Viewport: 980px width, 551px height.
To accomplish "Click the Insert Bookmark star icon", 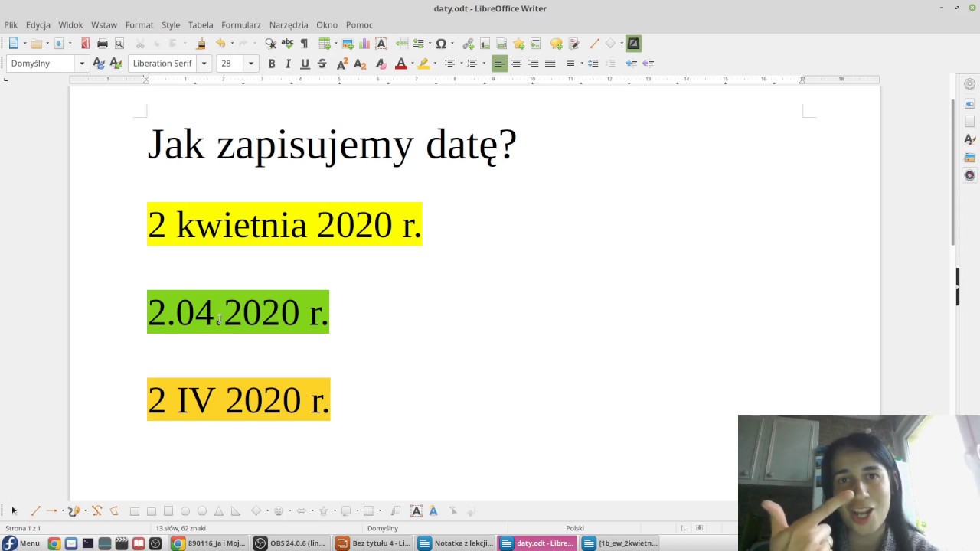I will [518, 44].
